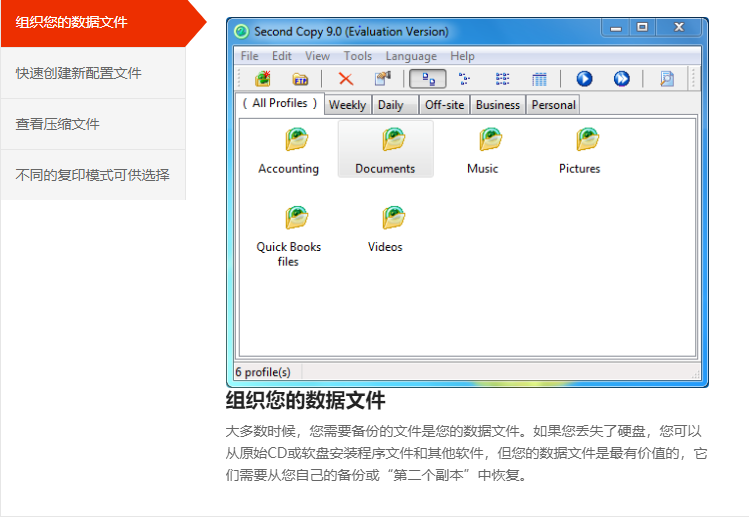
Task: Open the Language menu
Action: pos(411,56)
